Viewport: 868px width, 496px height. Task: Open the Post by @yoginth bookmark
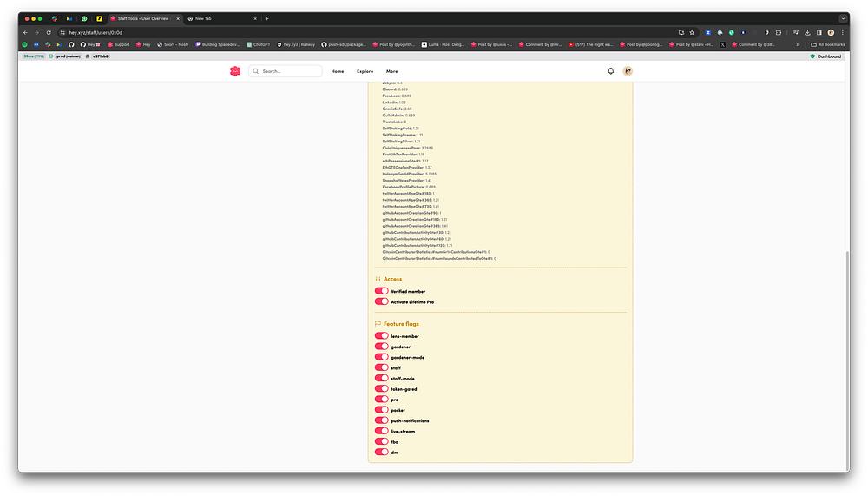pos(394,44)
